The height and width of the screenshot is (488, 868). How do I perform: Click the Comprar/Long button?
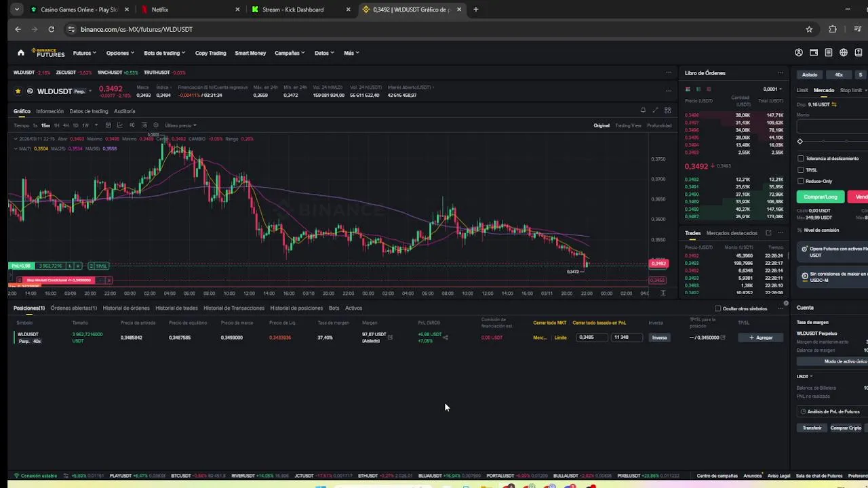(x=821, y=197)
